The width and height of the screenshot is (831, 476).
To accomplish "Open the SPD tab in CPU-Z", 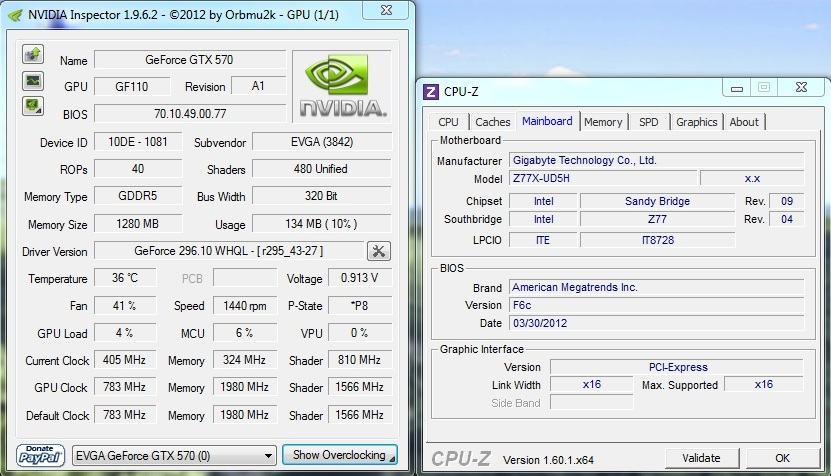I will click(649, 122).
